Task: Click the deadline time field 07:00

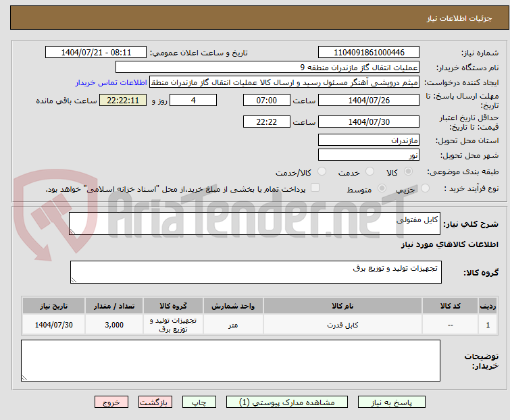Action: 266,100
